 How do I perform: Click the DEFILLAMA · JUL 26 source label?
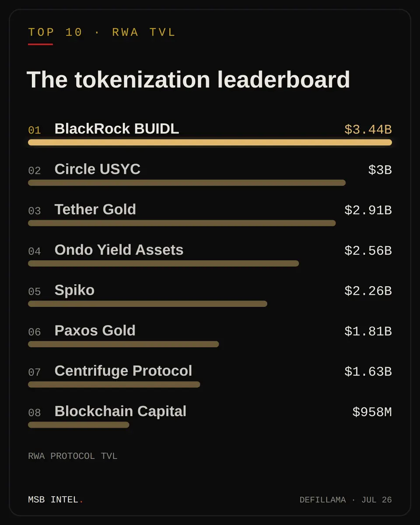(346, 500)
